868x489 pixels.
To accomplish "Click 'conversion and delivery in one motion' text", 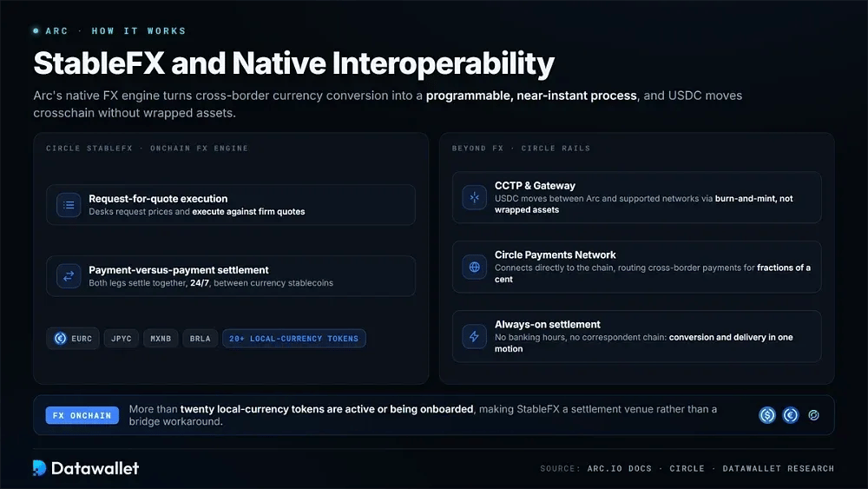I will click(644, 343).
